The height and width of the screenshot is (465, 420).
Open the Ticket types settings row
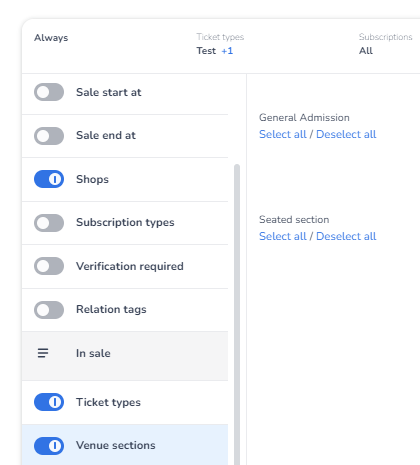125,402
